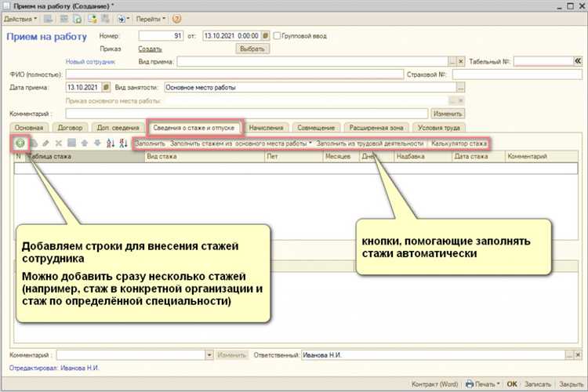Click the copy row icon in table toolbar
Screen dimensions: 588x392
34,143
